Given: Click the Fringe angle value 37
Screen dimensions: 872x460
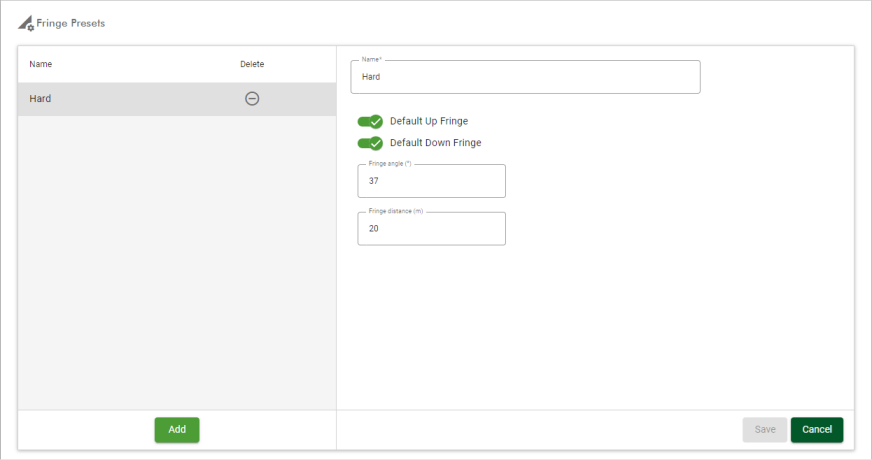Looking at the screenshot, I should (x=374, y=181).
